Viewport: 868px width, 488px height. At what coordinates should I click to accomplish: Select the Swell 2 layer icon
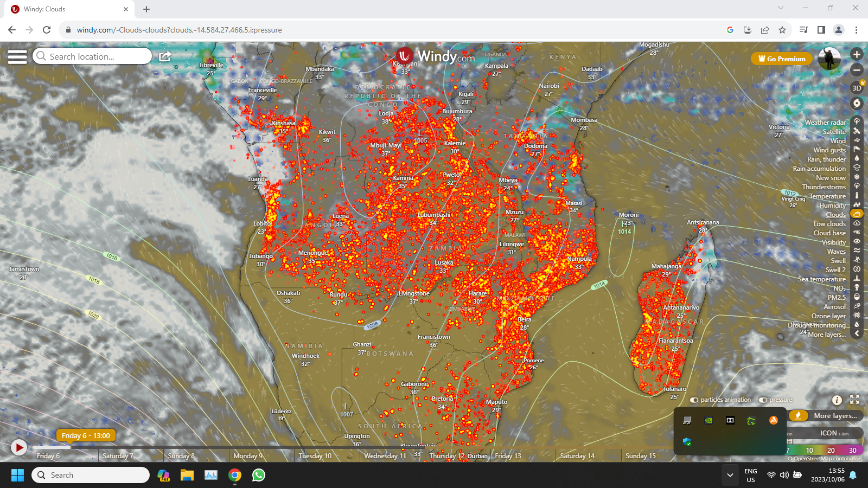point(857,269)
